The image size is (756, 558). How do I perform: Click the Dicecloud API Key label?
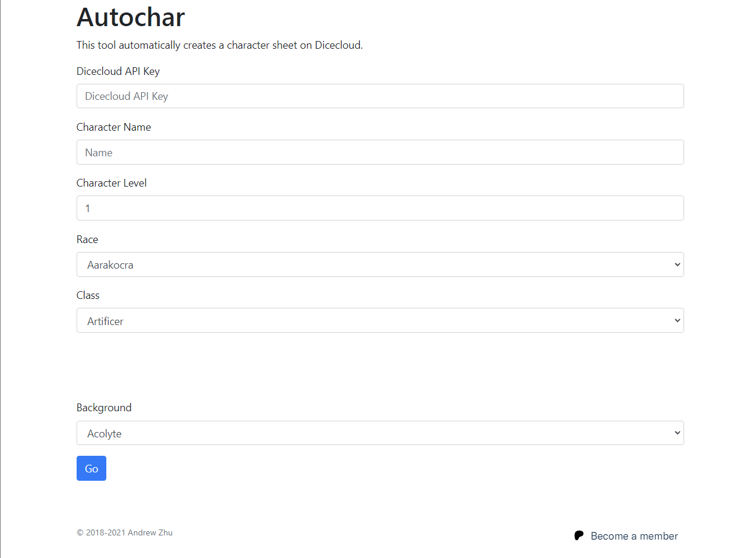(x=118, y=71)
